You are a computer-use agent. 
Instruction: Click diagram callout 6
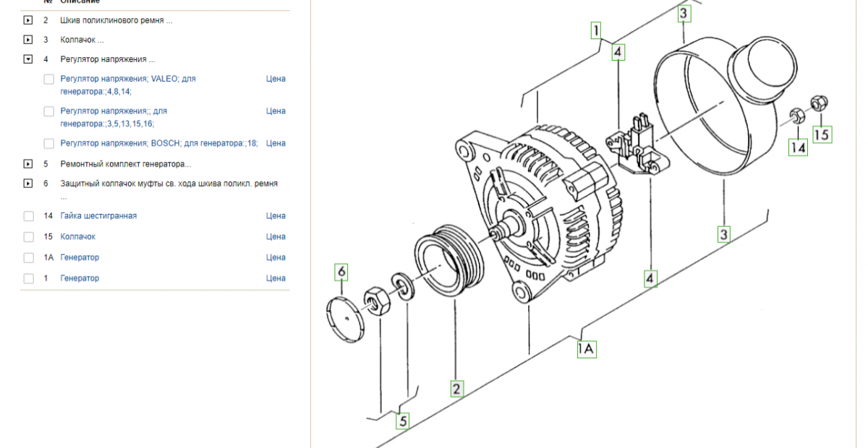341,272
